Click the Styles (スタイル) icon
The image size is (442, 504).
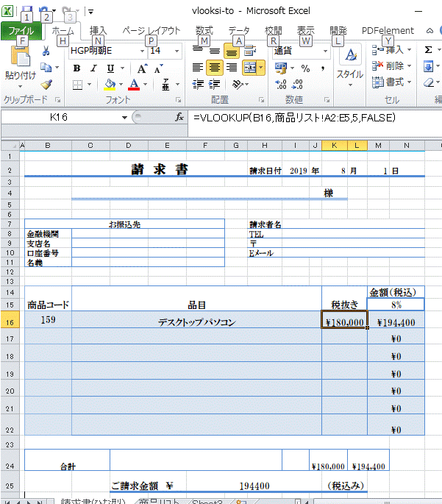350,65
